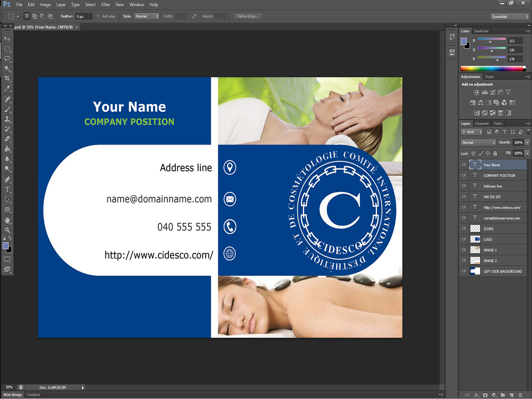Select the Path Selection tool
532x399 pixels.
click(7, 199)
